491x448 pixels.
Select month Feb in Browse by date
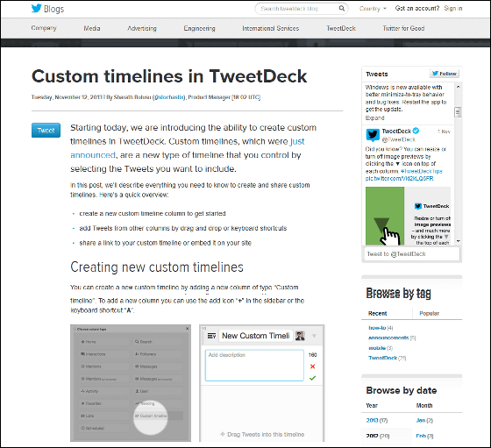[x=421, y=436]
